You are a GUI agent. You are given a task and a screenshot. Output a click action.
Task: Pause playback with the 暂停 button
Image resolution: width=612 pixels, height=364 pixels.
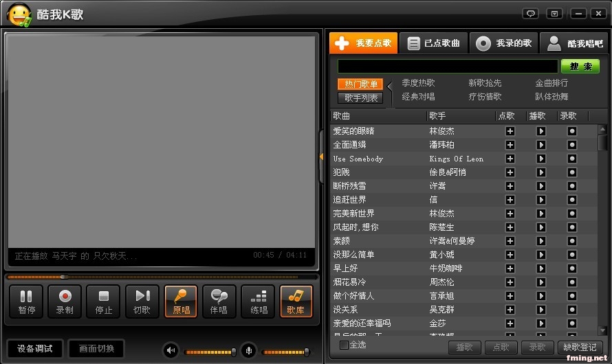26,302
